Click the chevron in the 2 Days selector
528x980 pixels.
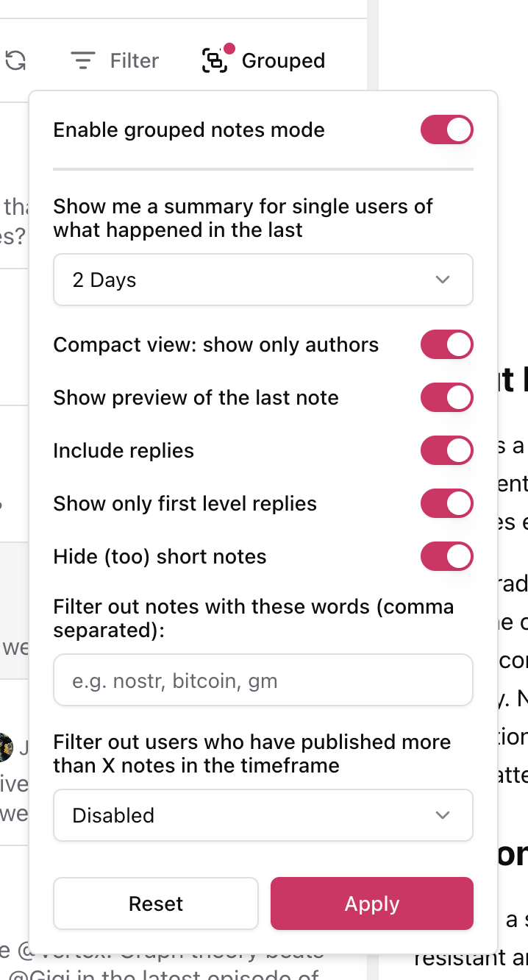[x=442, y=280]
